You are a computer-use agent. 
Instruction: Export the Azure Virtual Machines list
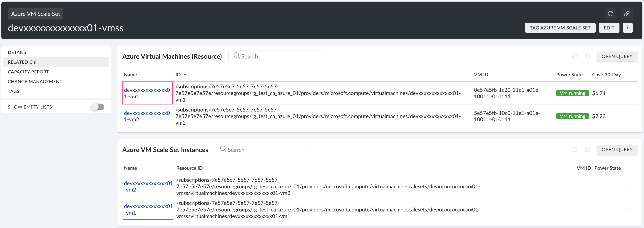(588, 56)
